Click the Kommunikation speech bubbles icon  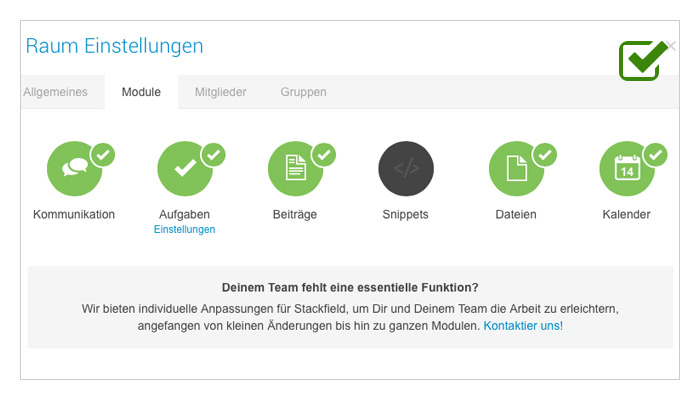click(x=74, y=169)
